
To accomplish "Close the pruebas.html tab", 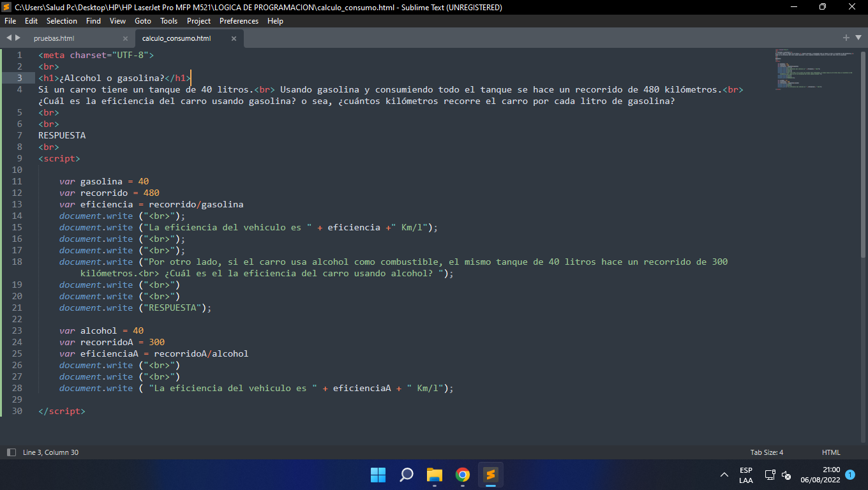I will pos(125,39).
